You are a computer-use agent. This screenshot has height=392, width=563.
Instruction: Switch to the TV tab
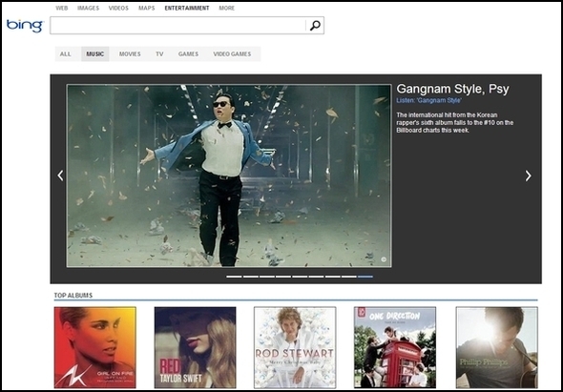click(x=159, y=53)
